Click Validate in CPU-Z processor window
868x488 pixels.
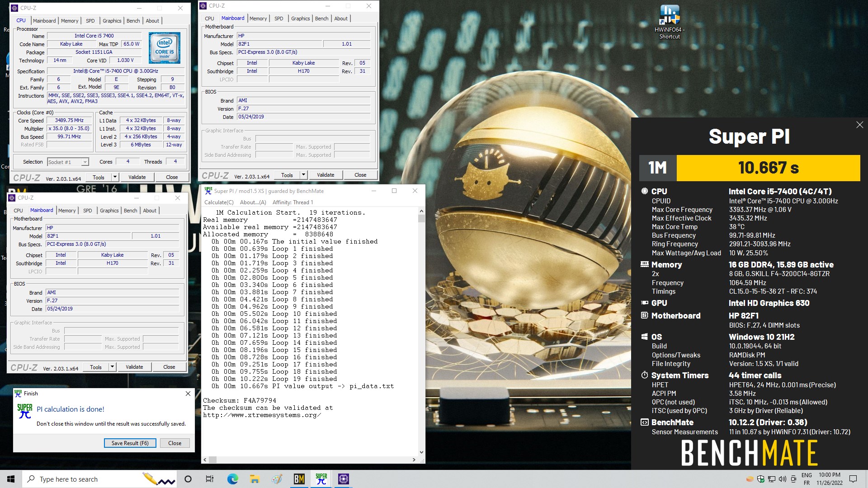(x=137, y=177)
